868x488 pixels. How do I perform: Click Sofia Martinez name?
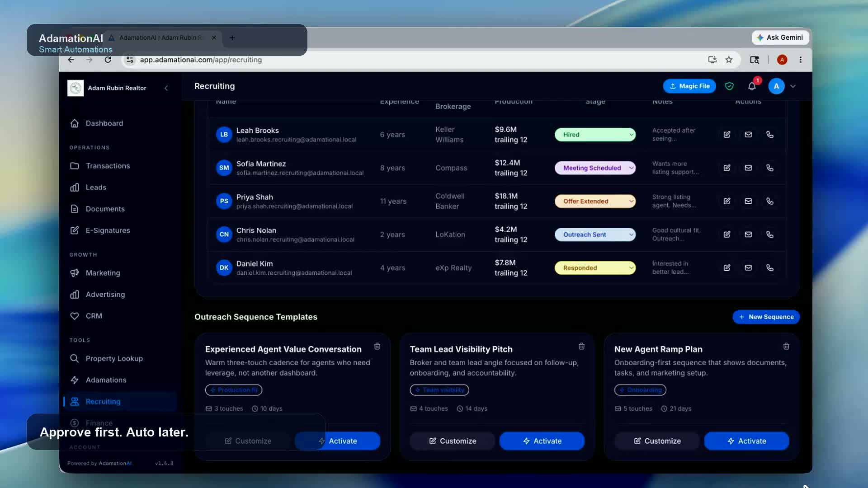tap(261, 164)
